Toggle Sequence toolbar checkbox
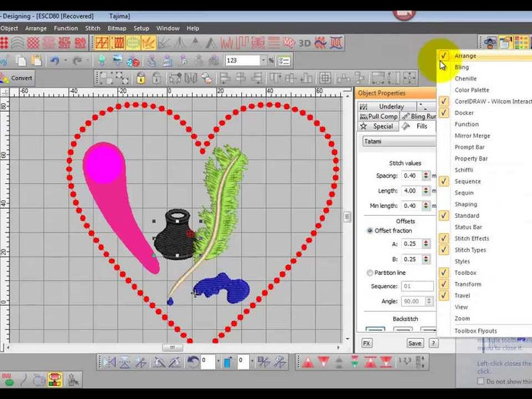Viewport: 532px width, 399px height. pyautogui.click(x=443, y=181)
